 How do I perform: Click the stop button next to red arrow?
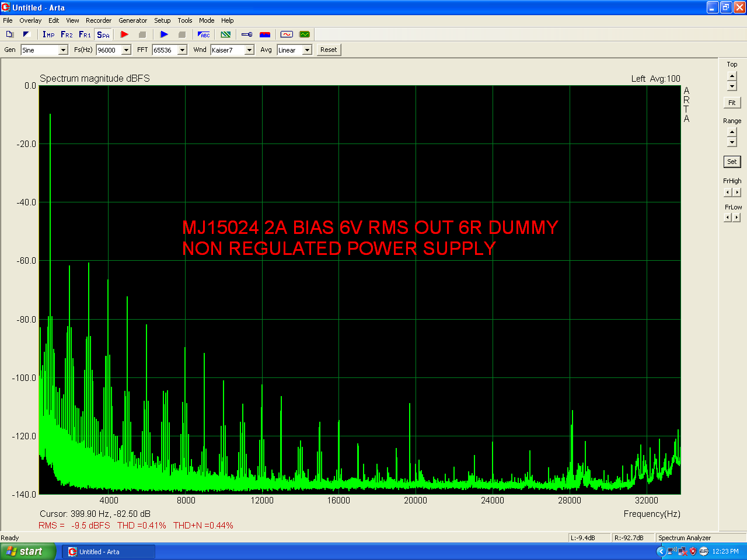[x=142, y=34]
